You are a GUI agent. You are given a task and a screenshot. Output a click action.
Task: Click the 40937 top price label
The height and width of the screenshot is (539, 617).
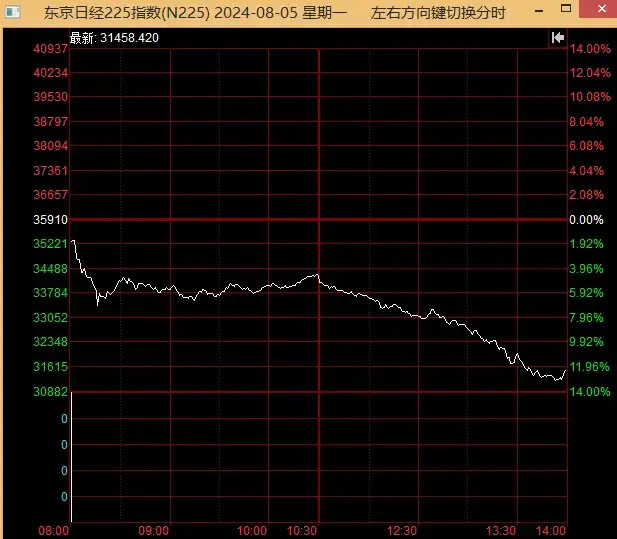[50, 49]
